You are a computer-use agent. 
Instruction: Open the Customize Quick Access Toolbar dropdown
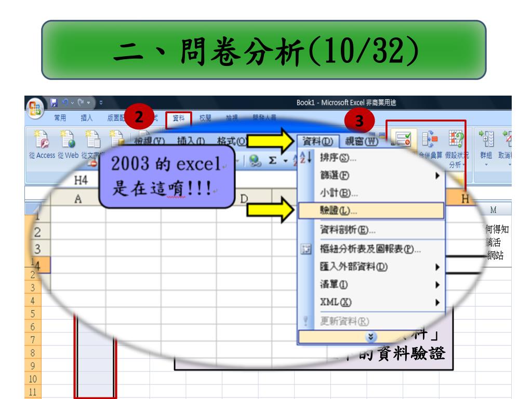coord(101,102)
